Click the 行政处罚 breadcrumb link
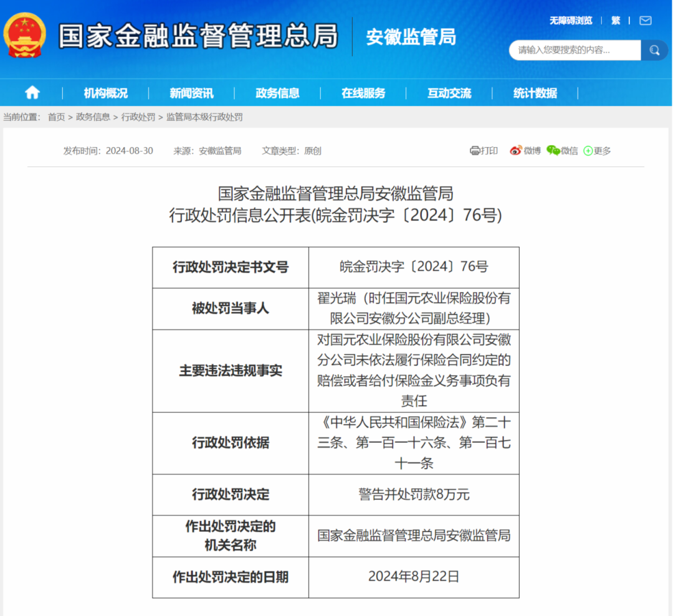 point(138,117)
